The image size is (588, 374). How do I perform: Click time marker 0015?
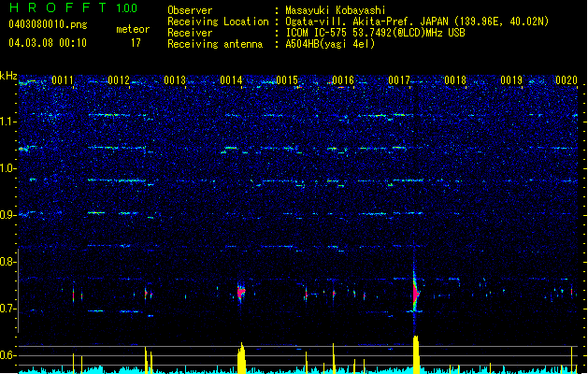click(x=287, y=80)
